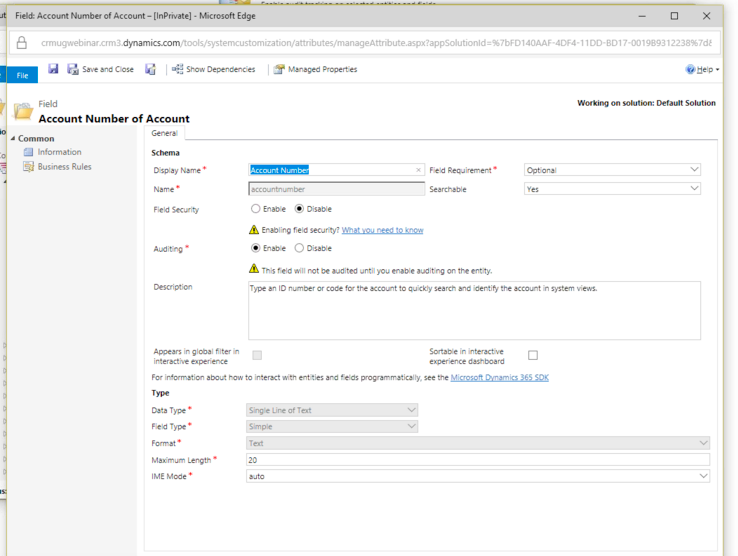Click the Maximum Length field
Image resolution: width=738 pixels, height=556 pixels.
tap(478, 459)
